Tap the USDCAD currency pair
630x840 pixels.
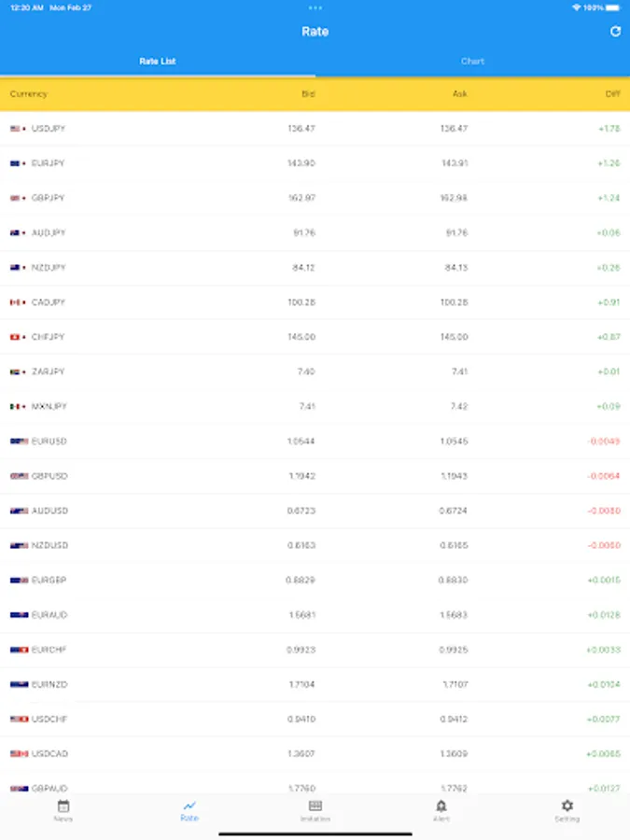(49, 754)
